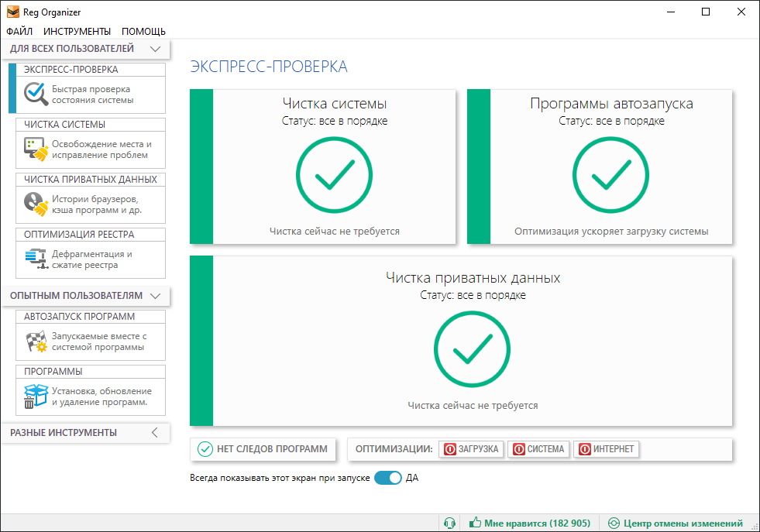760x532 pixels.
Task: Select the Чистка приватных данных icon
Action: click(x=36, y=204)
